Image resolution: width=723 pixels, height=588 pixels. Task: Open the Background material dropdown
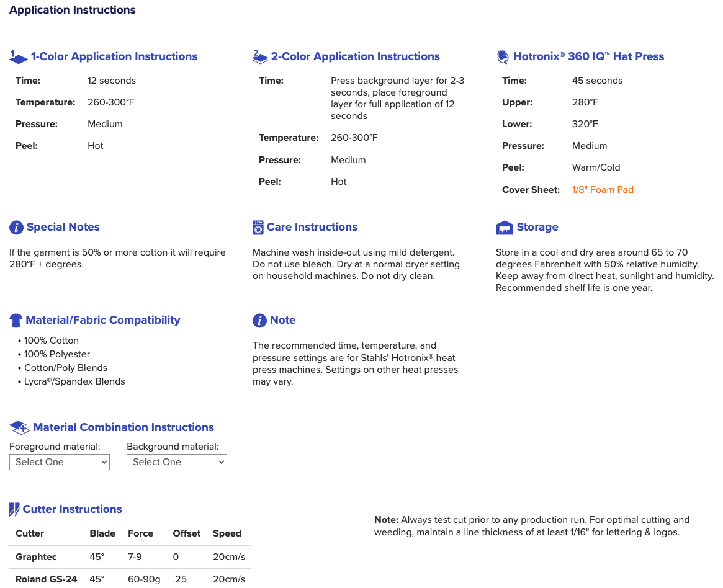pyautogui.click(x=177, y=462)
